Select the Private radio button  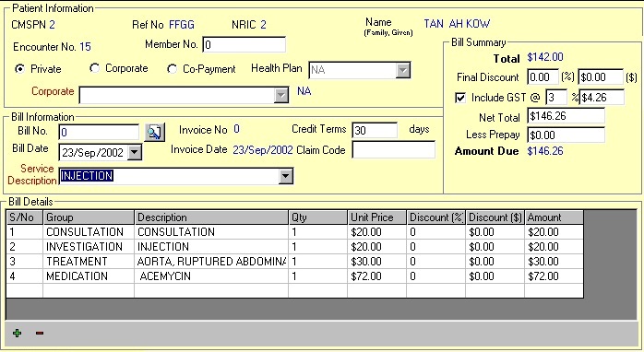19,69
